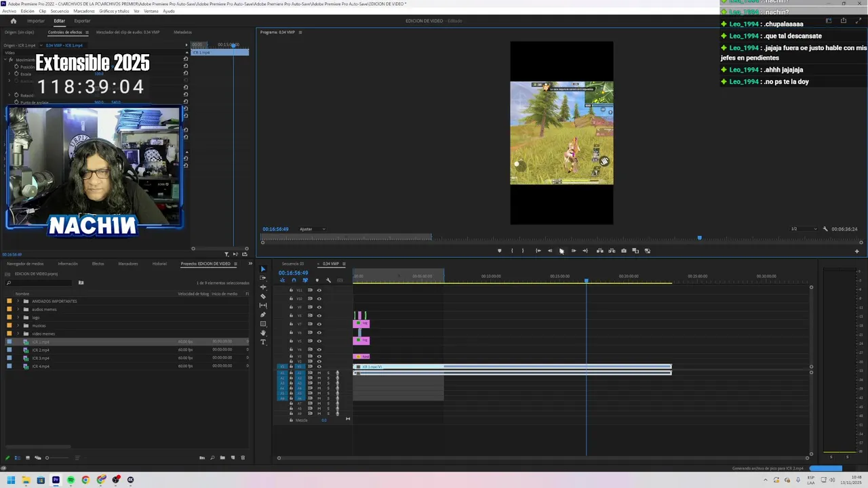Hide track V7 with eye icon
This screenshot has height=488, width=868.
point(319,324)
